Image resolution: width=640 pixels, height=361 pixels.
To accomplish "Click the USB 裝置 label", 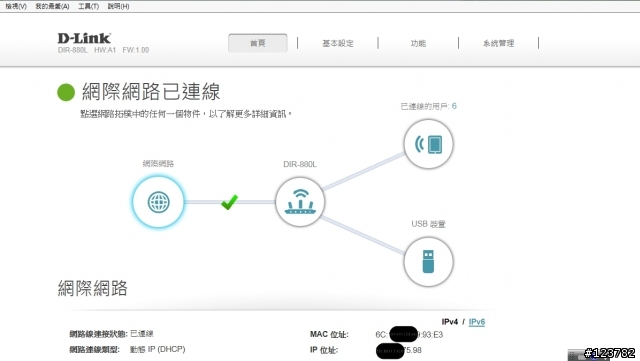I will click(429, 224).
